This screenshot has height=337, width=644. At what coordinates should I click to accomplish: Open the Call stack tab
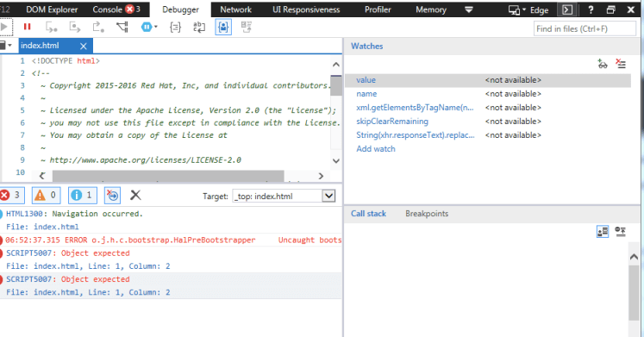[x=368, y=214]
